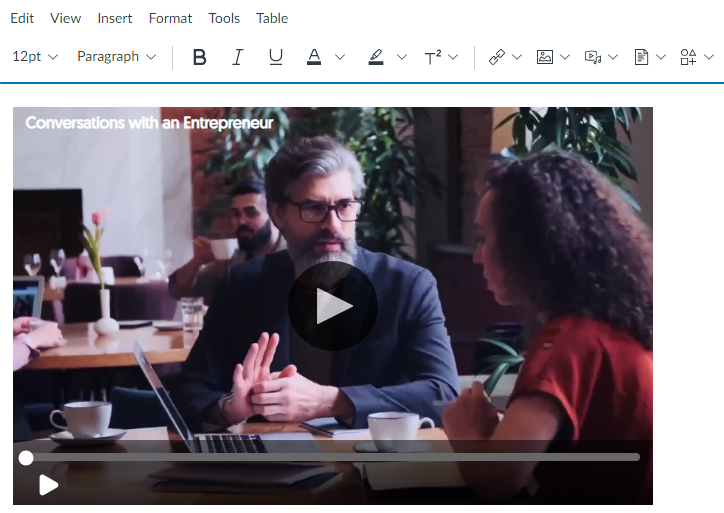The width and height of the screenshot is (724, 513).
Task: Apply the background highlight color
Action: pyautogui.click(x=375, y=57)
